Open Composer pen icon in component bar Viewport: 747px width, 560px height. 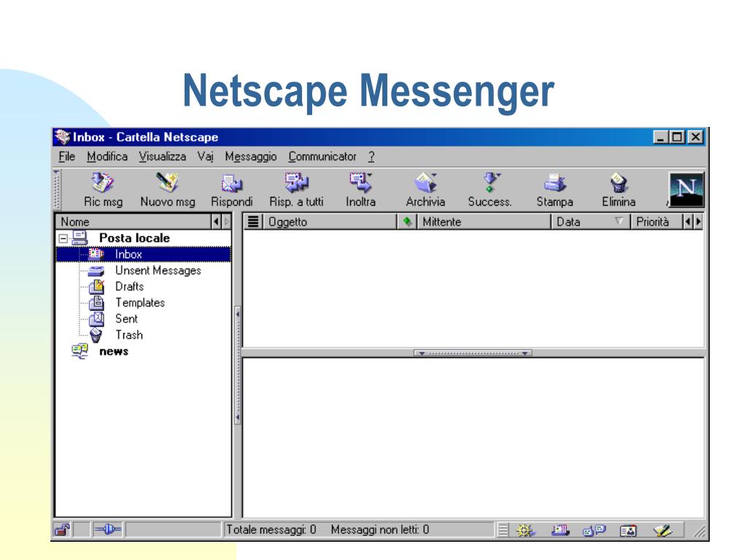[662, 530]
